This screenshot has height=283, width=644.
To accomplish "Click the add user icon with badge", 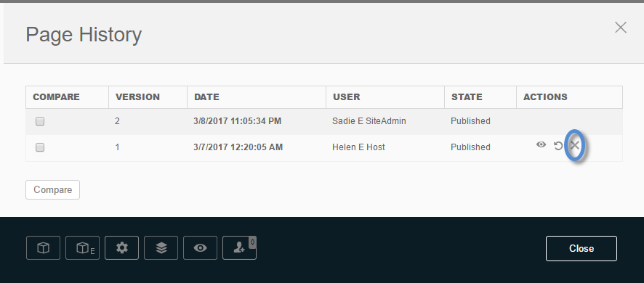I will 239,247.
